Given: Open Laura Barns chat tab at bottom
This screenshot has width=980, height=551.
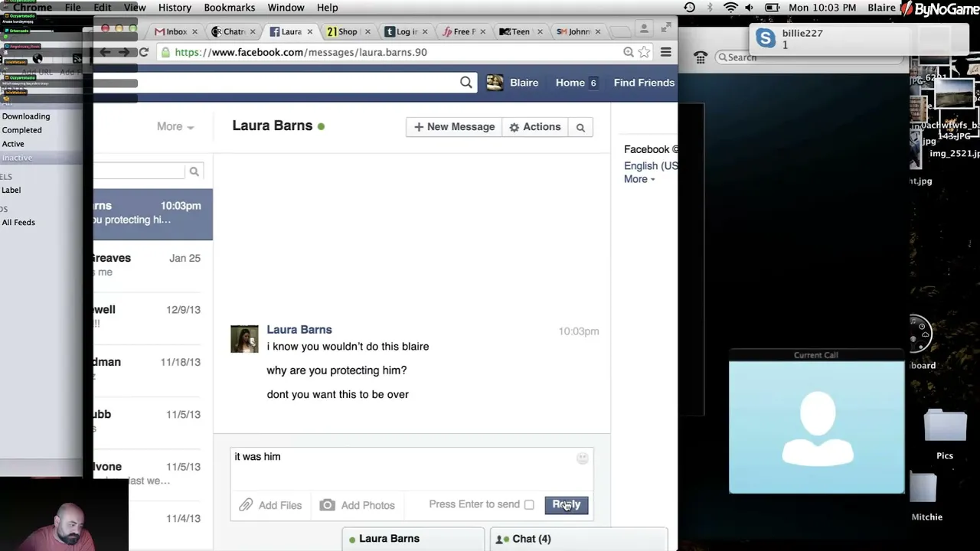Looking at the screenshot, I should pos(413,540).
